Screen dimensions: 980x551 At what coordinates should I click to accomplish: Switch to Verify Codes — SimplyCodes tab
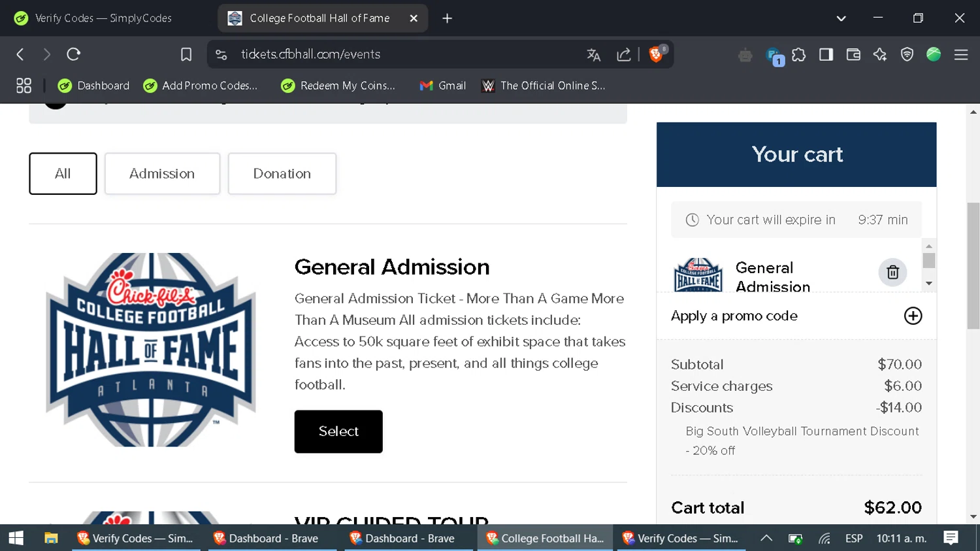(105, 18)
